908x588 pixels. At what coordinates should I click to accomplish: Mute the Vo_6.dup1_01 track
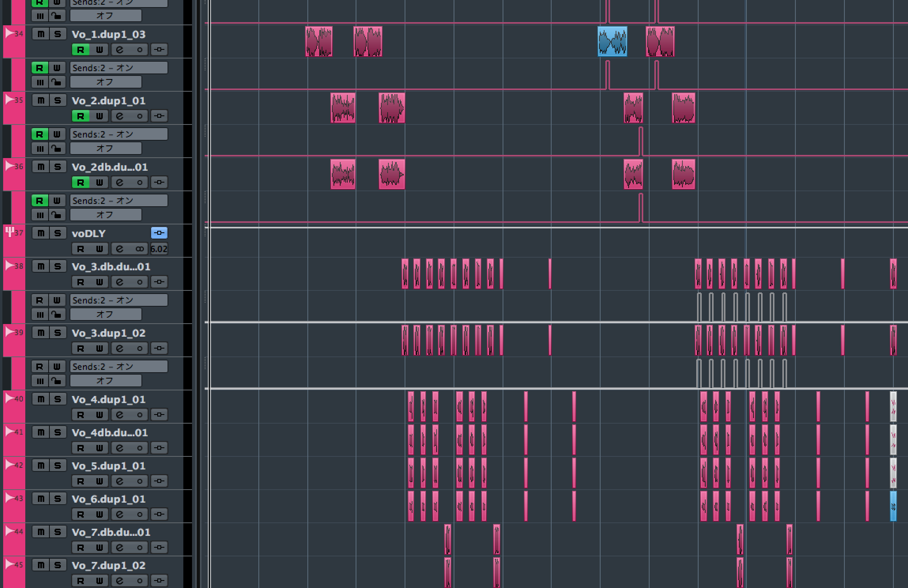tap(41, 499)
